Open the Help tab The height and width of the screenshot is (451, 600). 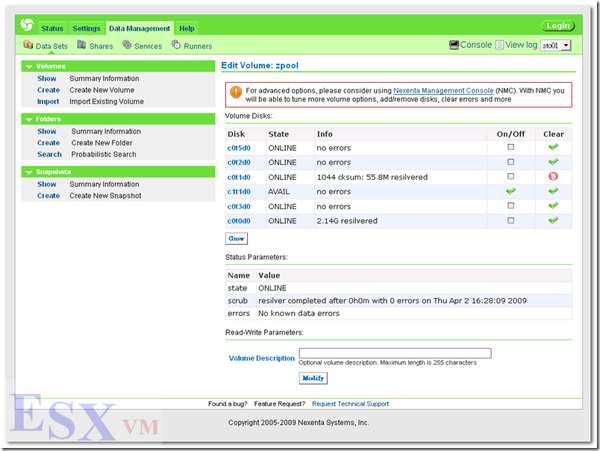coord(187,28)
